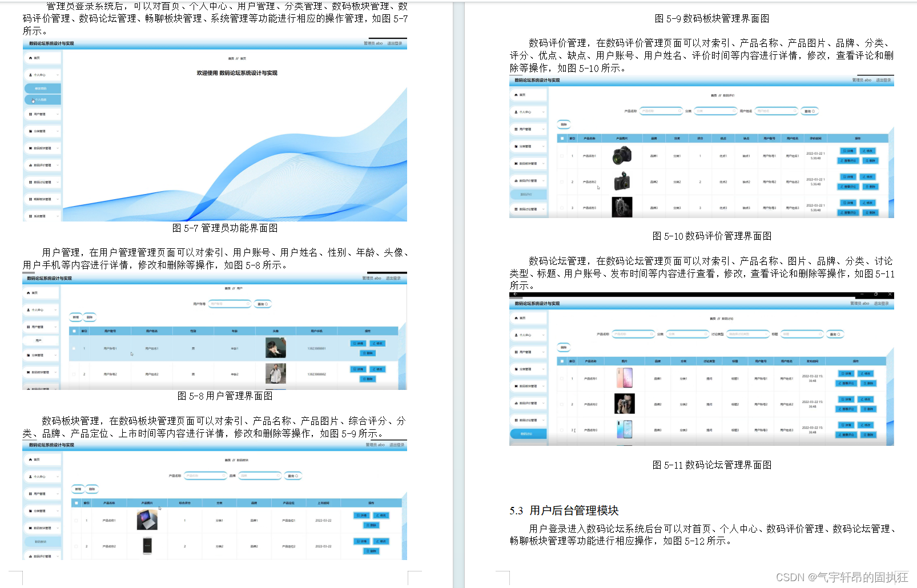Tick the row 3 checkbox in Figure 5-11 forum table

pos(562,430)
